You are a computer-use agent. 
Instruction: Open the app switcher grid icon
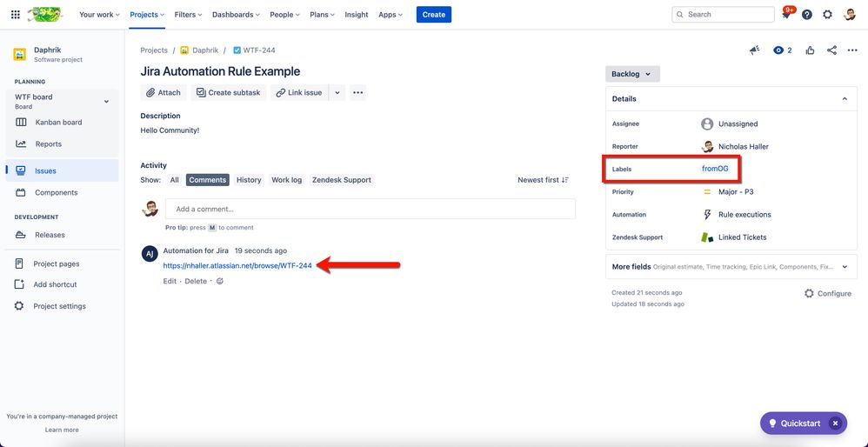click(16, 15)
